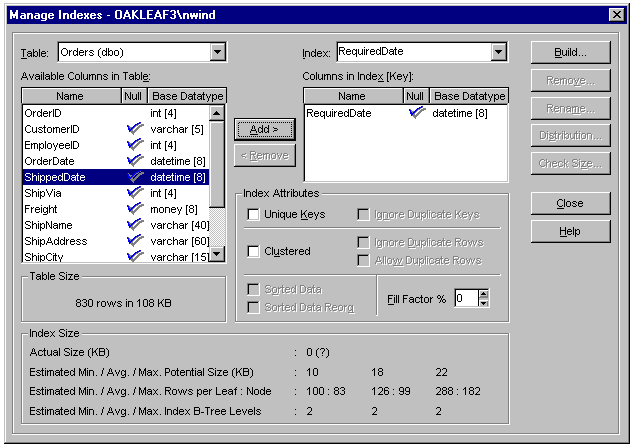
Task: Enable the Unique Keys checkbox
Action: tap(254, 214)
